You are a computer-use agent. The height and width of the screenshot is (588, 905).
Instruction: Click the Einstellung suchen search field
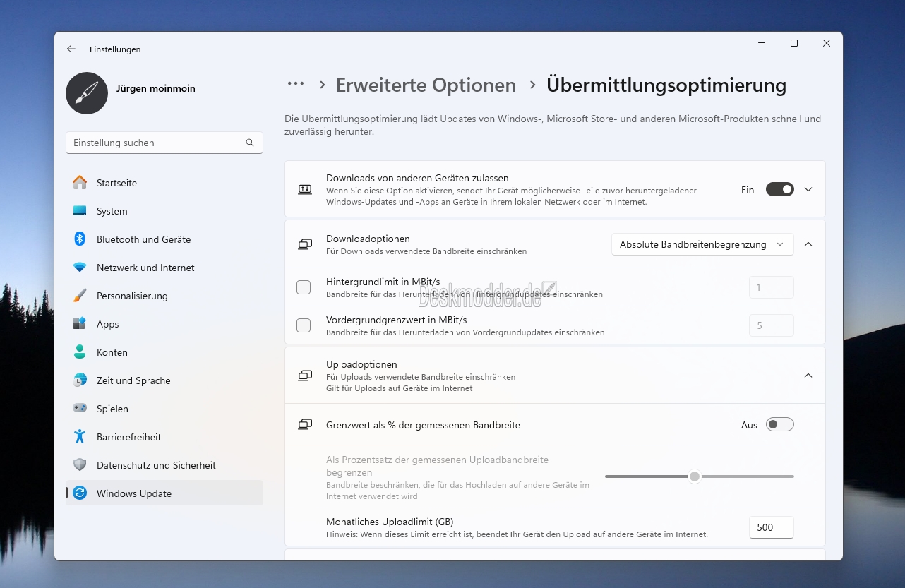pos(164,143)
